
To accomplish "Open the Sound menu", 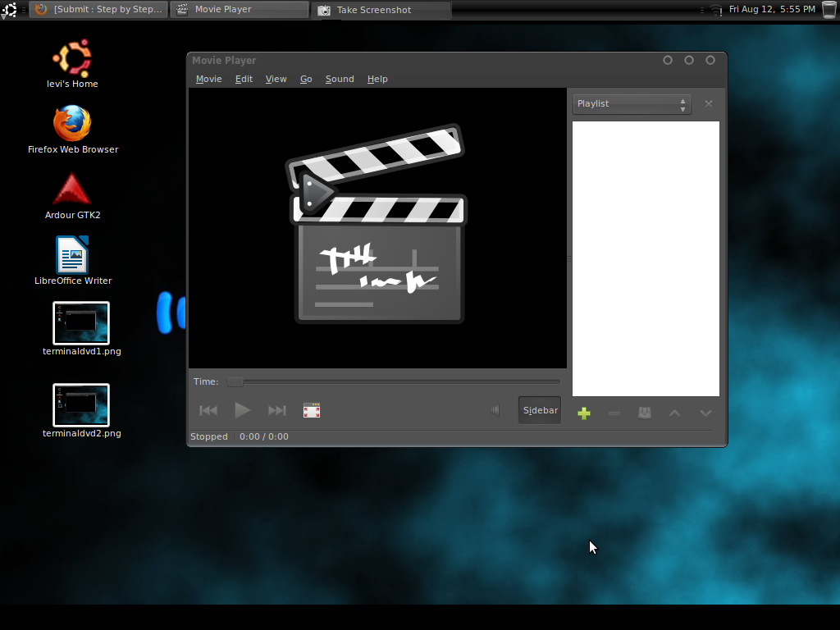I will [x=340, y=79].
